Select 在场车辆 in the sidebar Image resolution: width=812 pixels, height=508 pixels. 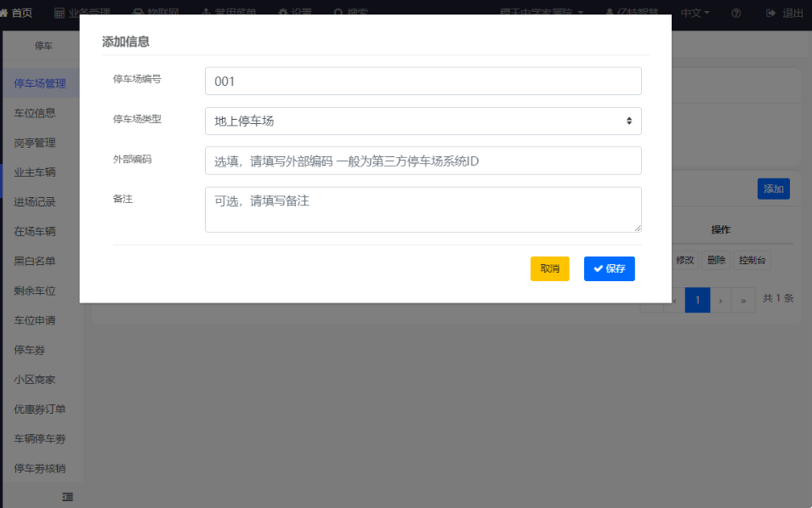point(35,232)
